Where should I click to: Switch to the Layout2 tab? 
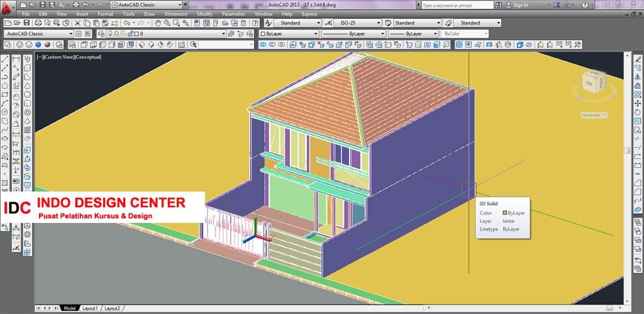(112, 308)
